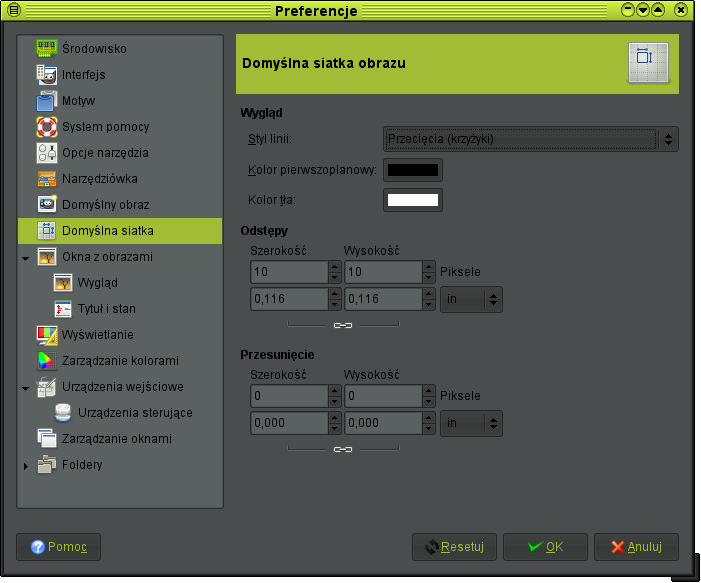Select the Interfejs icon in the list
This screenshot has width=701, height=583.
[47, 74]
